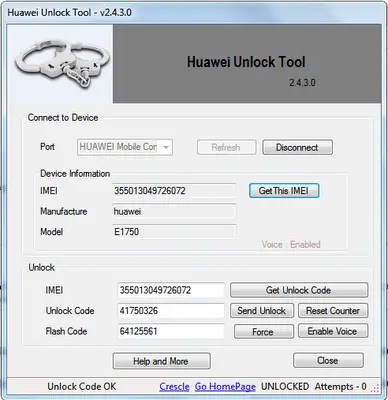Click the Reset Counter button
This screenshot has width=388, height=400.
pos(333,311)
